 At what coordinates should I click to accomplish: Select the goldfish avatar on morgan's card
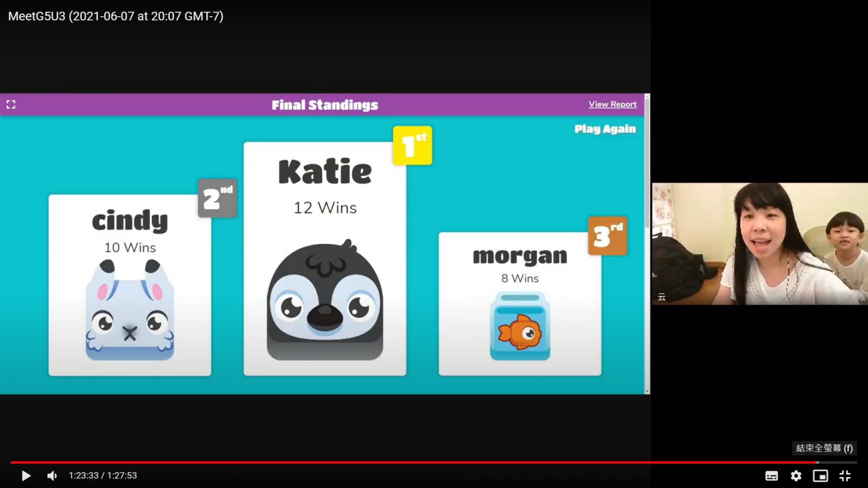[x=520, y=326]
